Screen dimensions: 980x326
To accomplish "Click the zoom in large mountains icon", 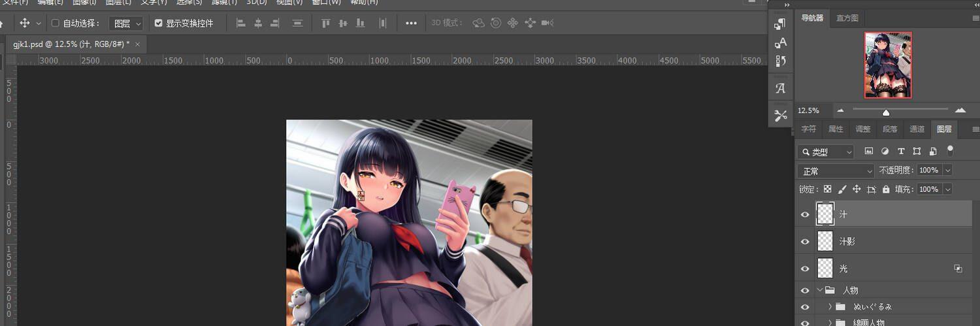I will point(960,110).
